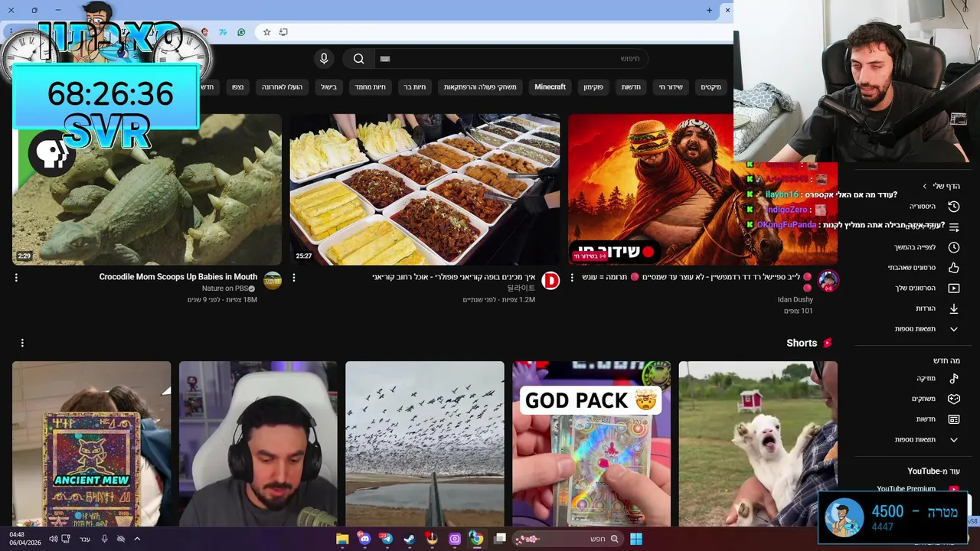Open the Nature on PBS channel avatar
Viewport: 980px width, 551px height.
click(x=273, y=281)
